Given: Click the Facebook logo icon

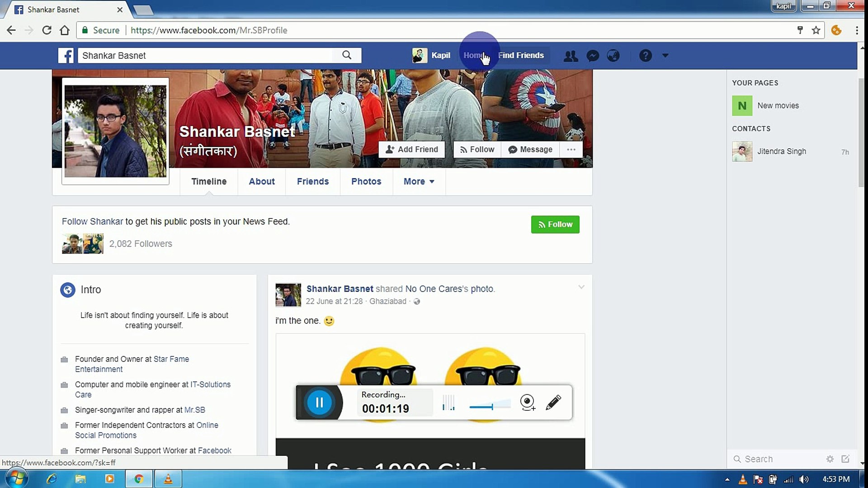Looking at the screenshot, I should pos(66,55).
